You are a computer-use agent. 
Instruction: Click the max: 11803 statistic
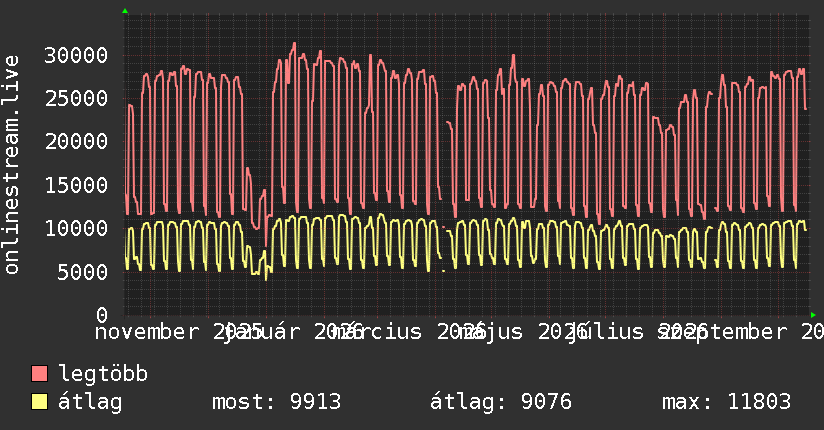(x=726, y=402)
